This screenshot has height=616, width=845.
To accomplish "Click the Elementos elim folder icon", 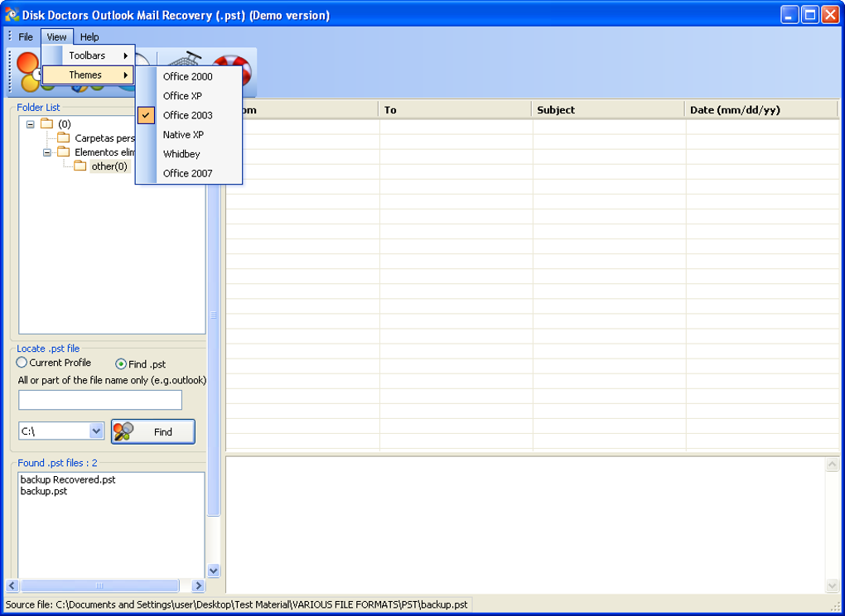I will [64, 152].
